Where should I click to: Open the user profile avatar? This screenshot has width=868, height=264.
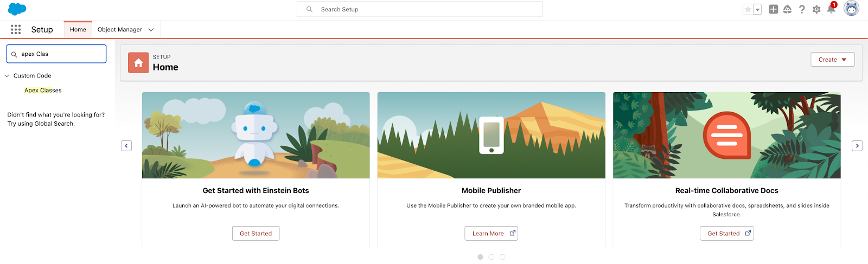(x=852, y=9)
